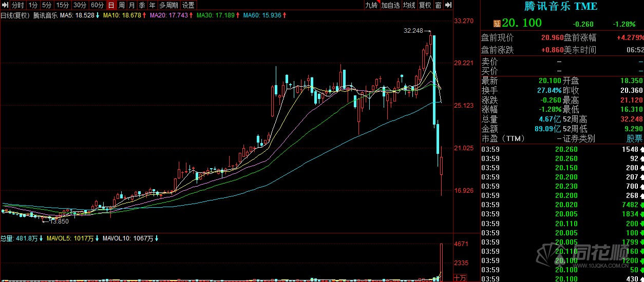644x282 pixels.
Task: Click the large 20.100 current price
Action: pos(522,23)
